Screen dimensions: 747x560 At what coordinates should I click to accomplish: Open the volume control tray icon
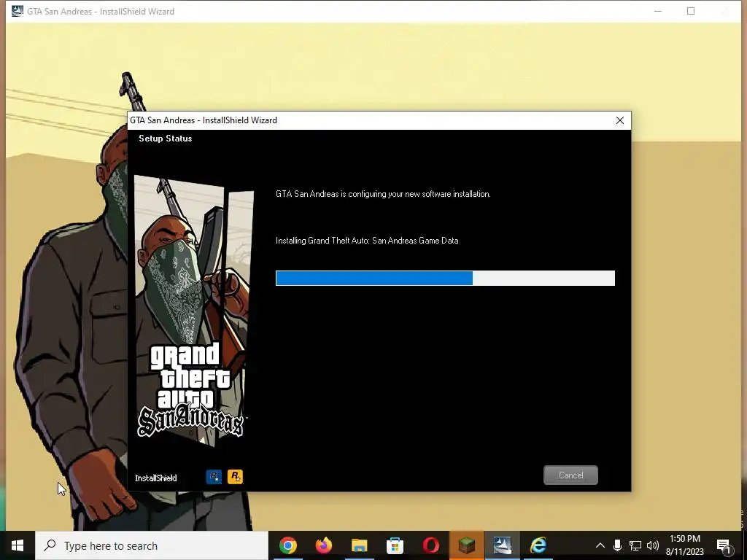pos(653,545)
